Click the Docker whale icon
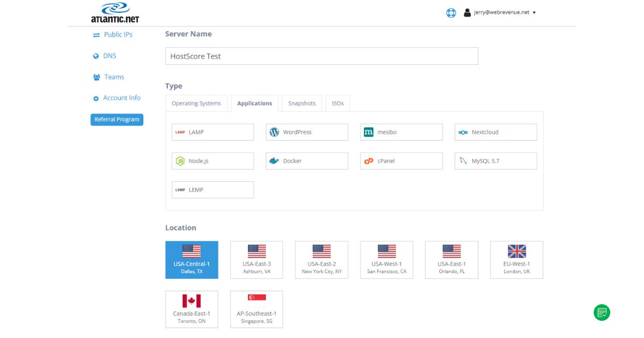 coord(274,161)
